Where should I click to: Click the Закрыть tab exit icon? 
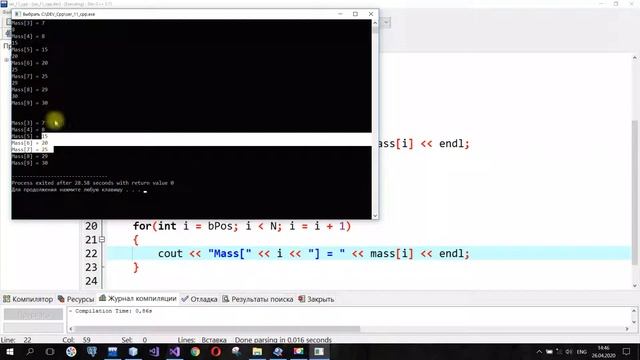[301, 299]
